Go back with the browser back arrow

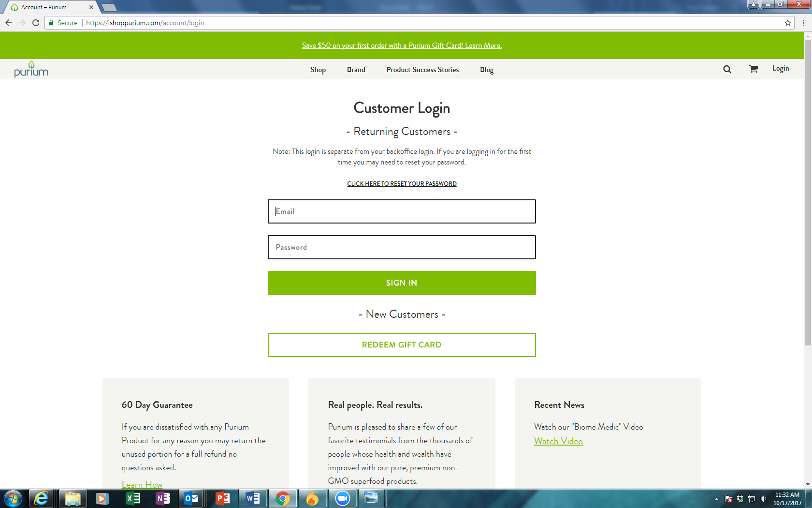[9, 23]
